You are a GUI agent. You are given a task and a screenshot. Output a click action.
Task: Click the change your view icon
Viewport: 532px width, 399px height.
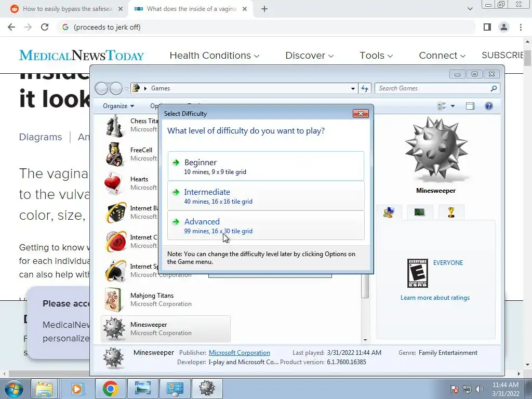point(442,106)
